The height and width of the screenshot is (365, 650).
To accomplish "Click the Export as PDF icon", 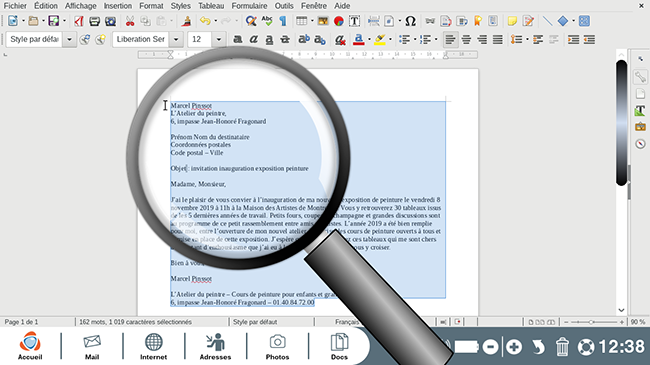I will click(79, 21).
